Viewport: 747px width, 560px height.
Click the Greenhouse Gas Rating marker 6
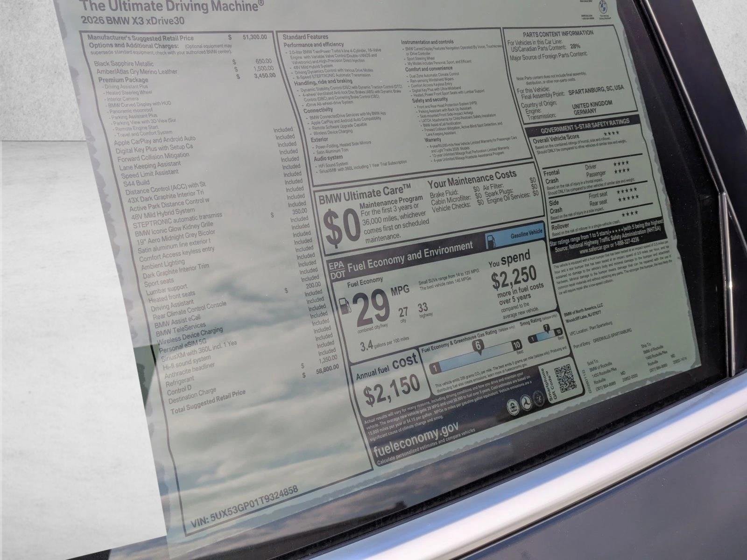point(477,347)
